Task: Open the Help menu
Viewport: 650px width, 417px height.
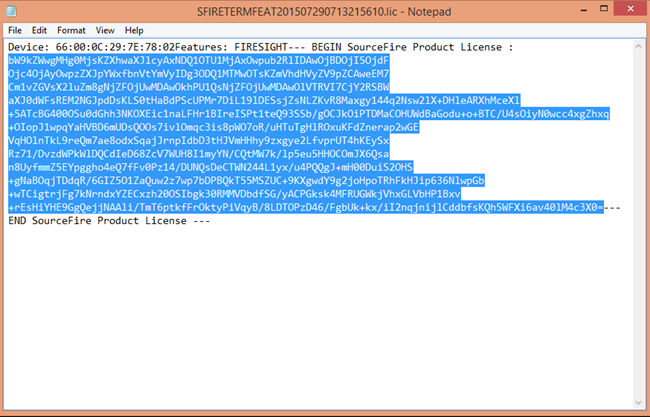Action: 134,30
